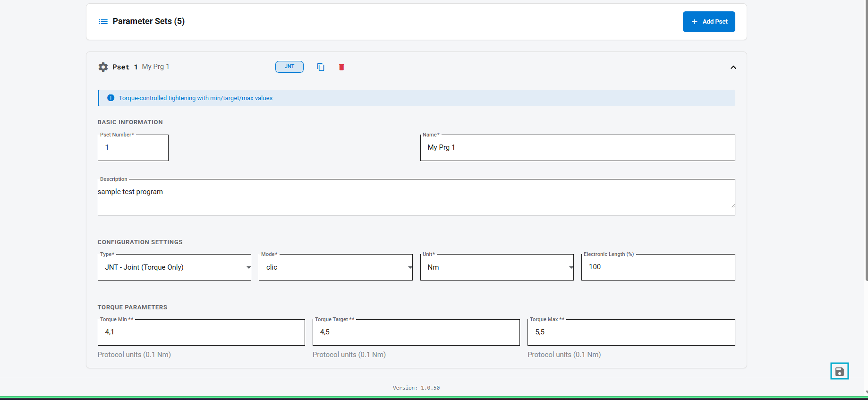Image resolution: width=868 pixels, height=400 pixels.
Task: Click the JNT type badge
Action: 289,67
